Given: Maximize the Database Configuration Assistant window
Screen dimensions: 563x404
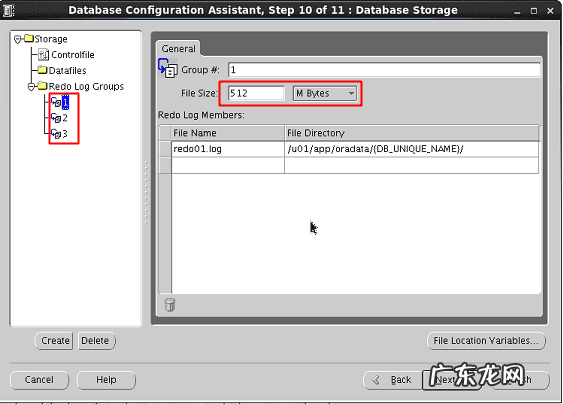Looking at the screenshot, I should [534, 11].
